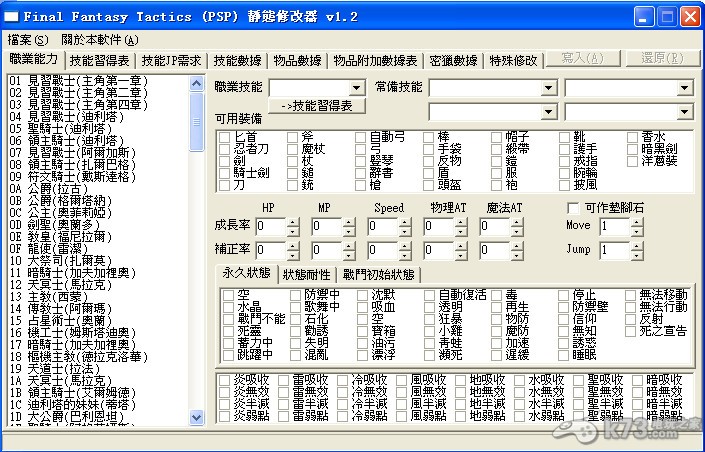Increase HP 成長率 with the up arrow
This screenshot has height=452, width=705.
pos(293,222)
